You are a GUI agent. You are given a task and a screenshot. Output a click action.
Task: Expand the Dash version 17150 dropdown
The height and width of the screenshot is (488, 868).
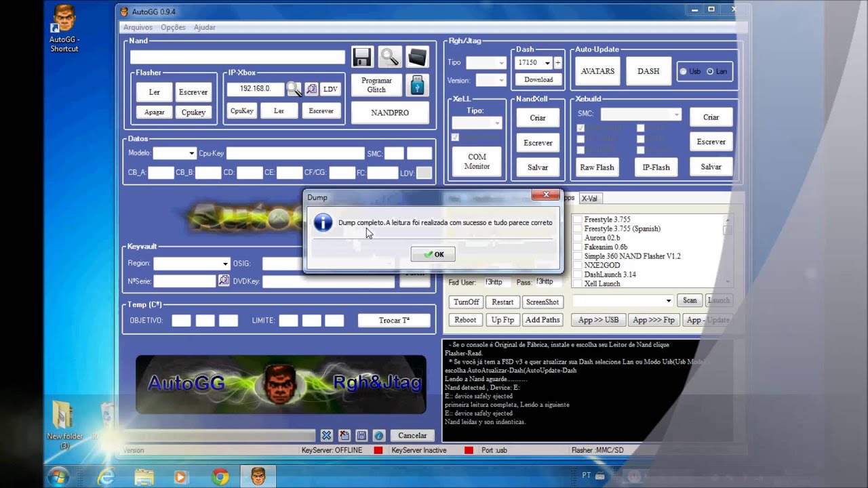(x=547, y=62)
